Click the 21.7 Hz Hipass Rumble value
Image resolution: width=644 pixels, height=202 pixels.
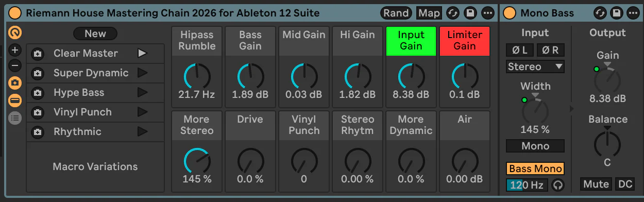(197, 95)
